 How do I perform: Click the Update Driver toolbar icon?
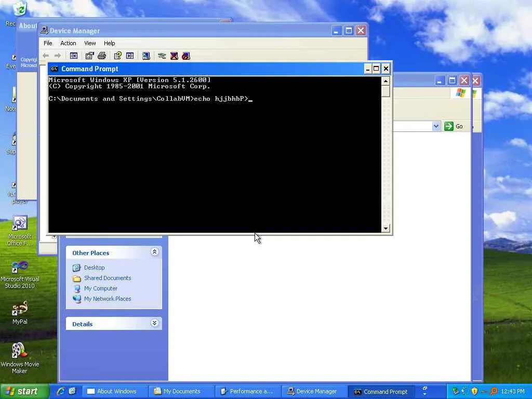click(x=162, y=56)
